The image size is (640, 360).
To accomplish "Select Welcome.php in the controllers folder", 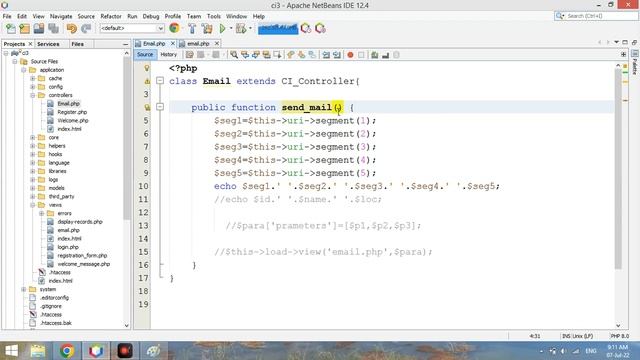I will pos(73,120).
